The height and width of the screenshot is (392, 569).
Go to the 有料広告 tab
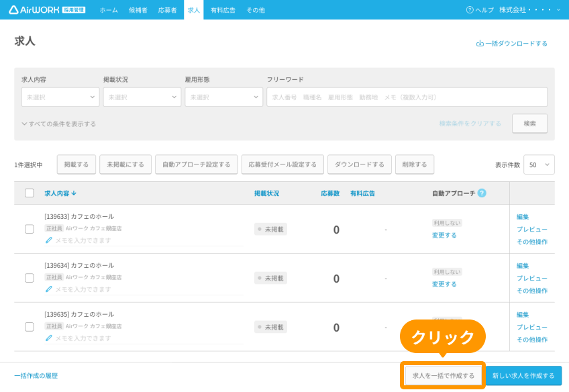point(223,10)
